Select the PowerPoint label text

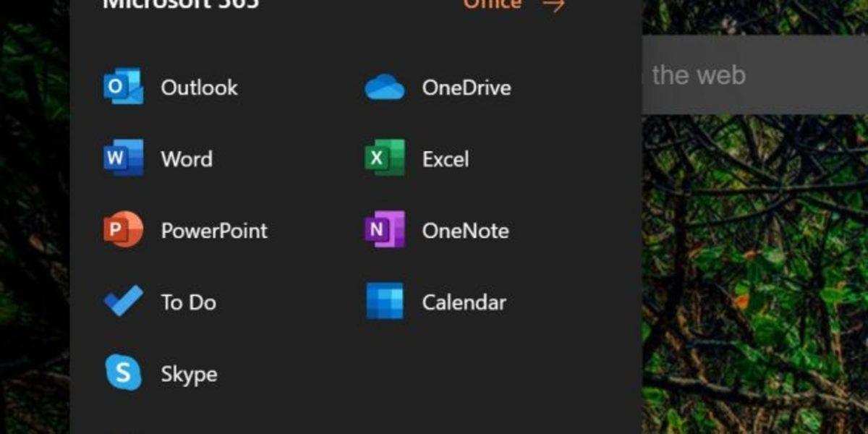pyautogui.click(x=215, y=230)
